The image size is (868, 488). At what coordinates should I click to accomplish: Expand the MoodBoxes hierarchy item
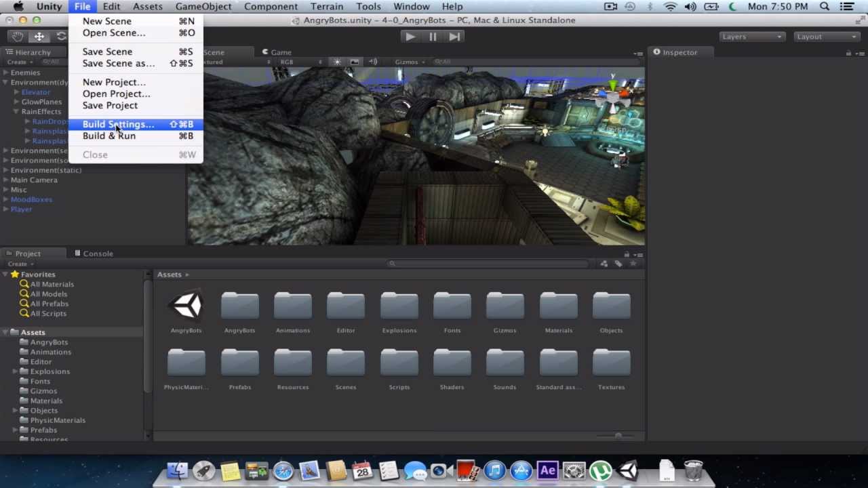(5, 200)
